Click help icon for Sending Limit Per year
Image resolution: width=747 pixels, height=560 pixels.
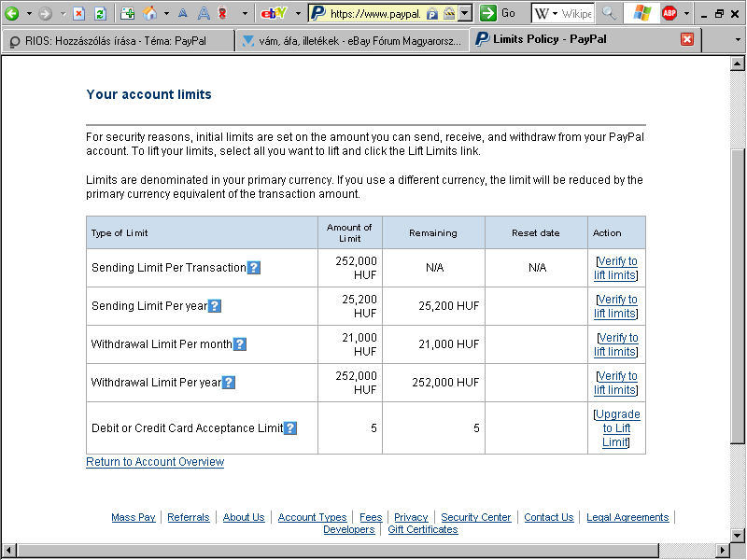click(x=216, y=306)
